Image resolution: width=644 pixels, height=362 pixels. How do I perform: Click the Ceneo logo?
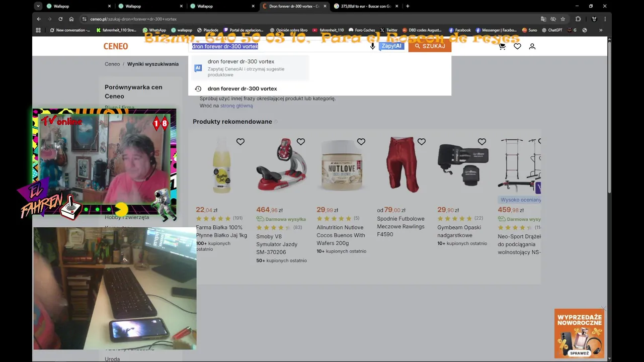pos(116,46)
